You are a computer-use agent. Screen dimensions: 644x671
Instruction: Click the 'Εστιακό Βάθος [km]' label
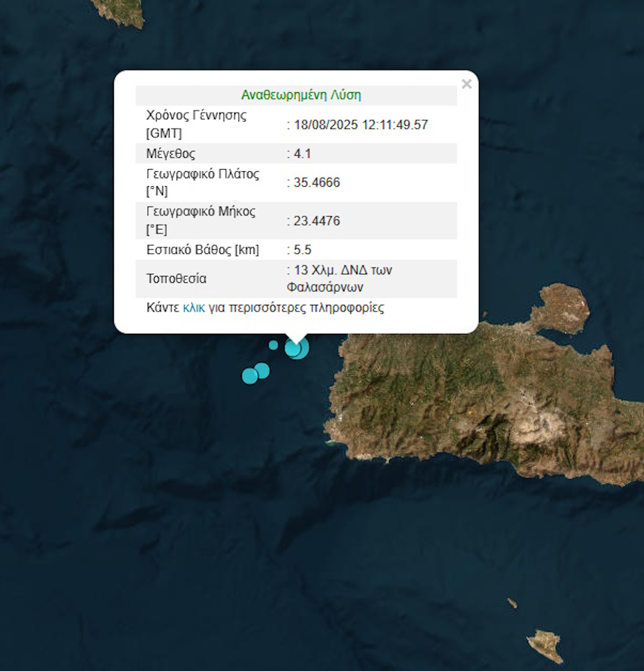pyautogui.click(x=203, y=250)
